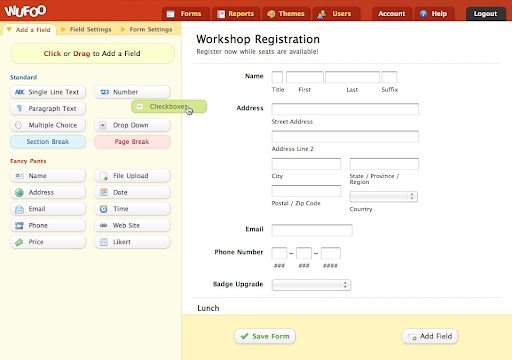512x360 pixels.
Task: Click the Number field icon
Action: pyautogui.click(x=104, y=92)
